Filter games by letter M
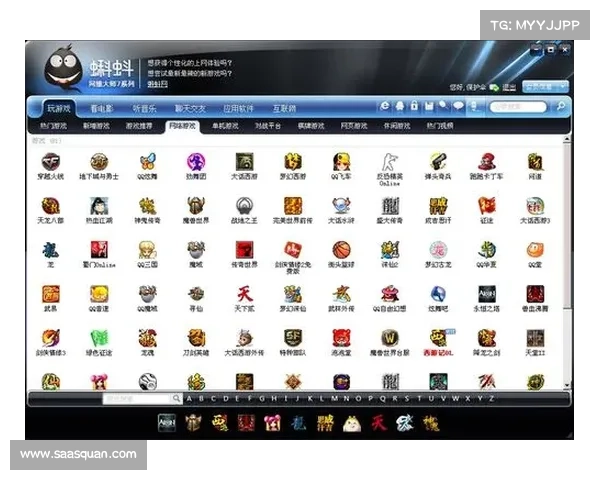The width and height of the screenshot is (600, 480). click(x=334, y=398)
